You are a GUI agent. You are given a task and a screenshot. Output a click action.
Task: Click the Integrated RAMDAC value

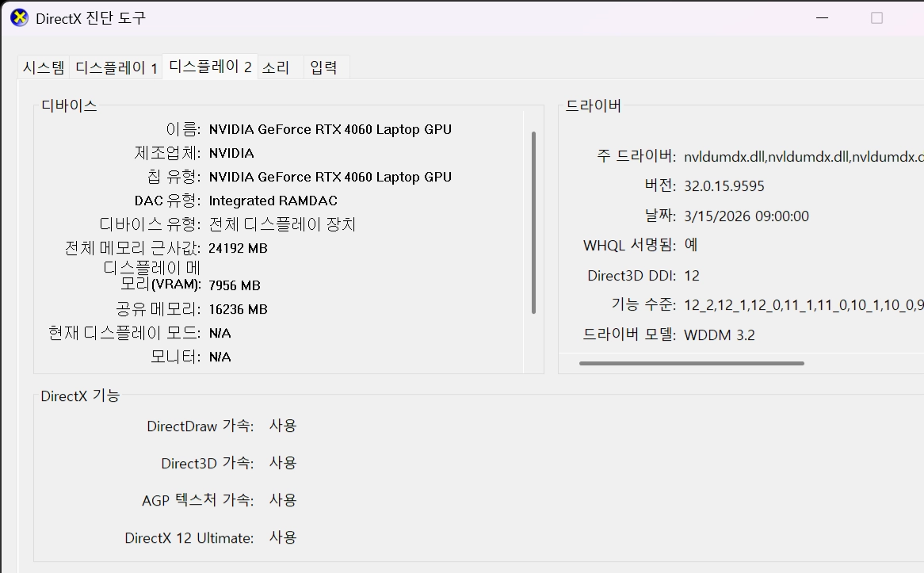coord(273,201)
